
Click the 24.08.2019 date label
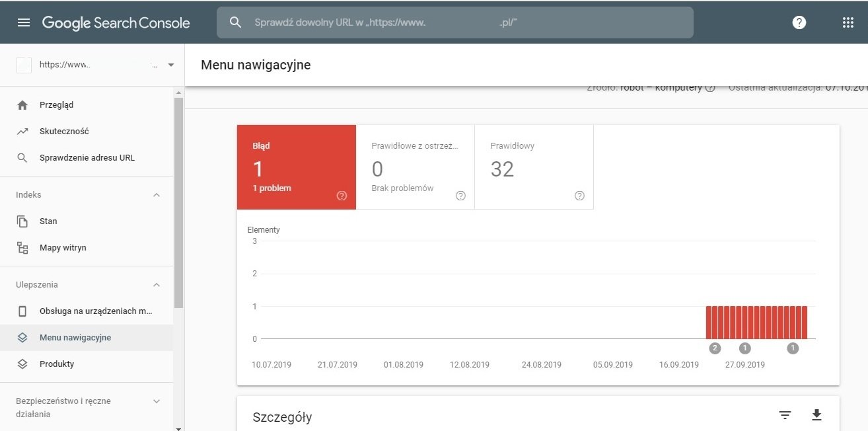pyautogui.click(x=542, y=365)
